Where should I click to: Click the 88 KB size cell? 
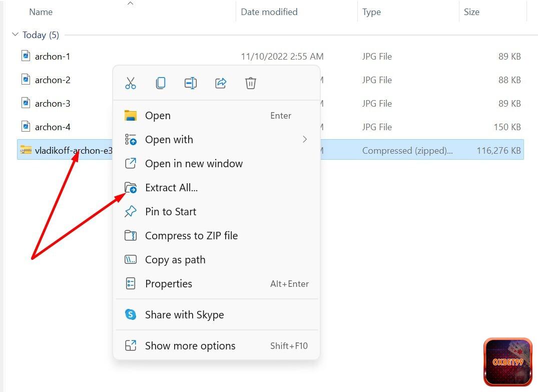[509, 80]
